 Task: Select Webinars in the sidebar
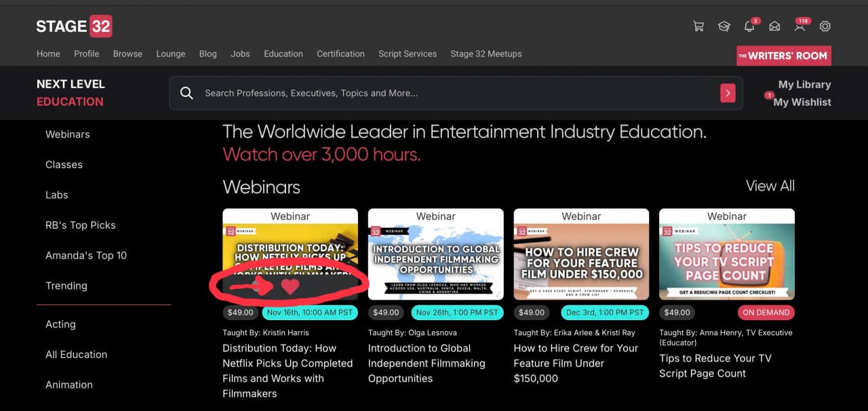(68, 134)
